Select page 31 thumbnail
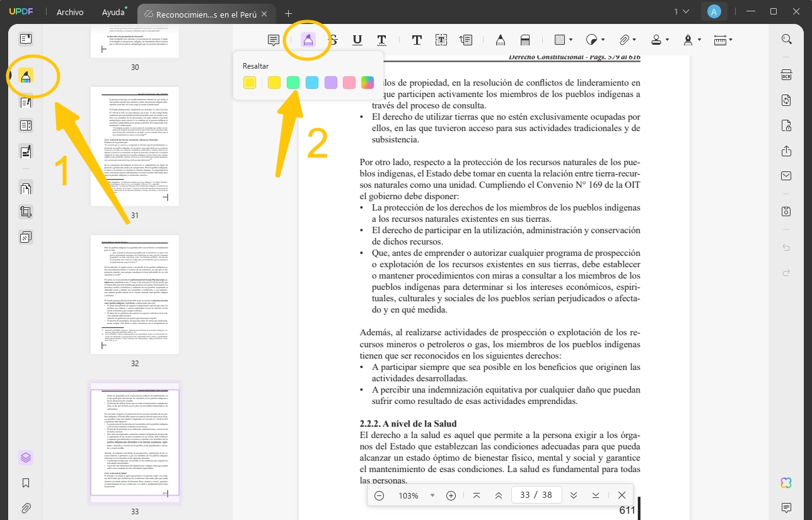 pos(135,146)
